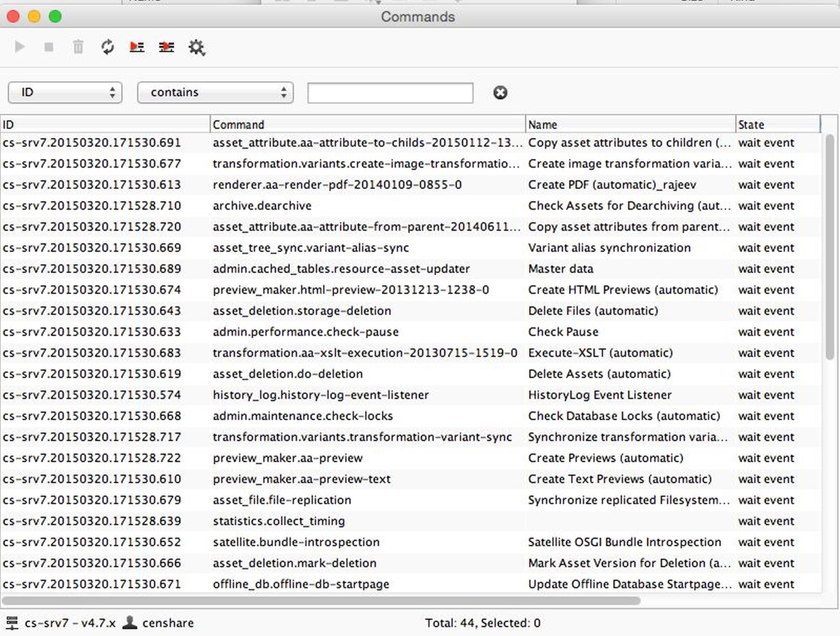The width and height of the screenshot is (840, 636).
Task: Open the ID filter field dropdown
Action: coord(65,92)
